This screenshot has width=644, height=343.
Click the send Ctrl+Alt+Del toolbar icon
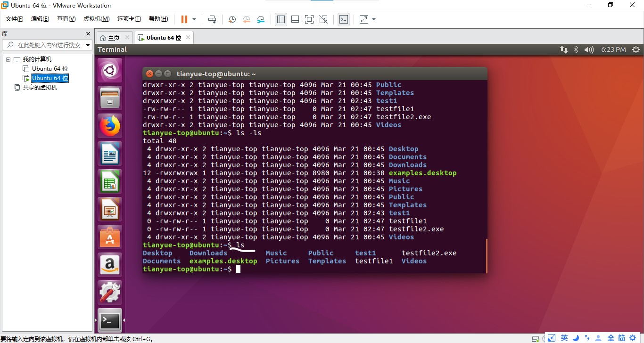coord(212,19)
